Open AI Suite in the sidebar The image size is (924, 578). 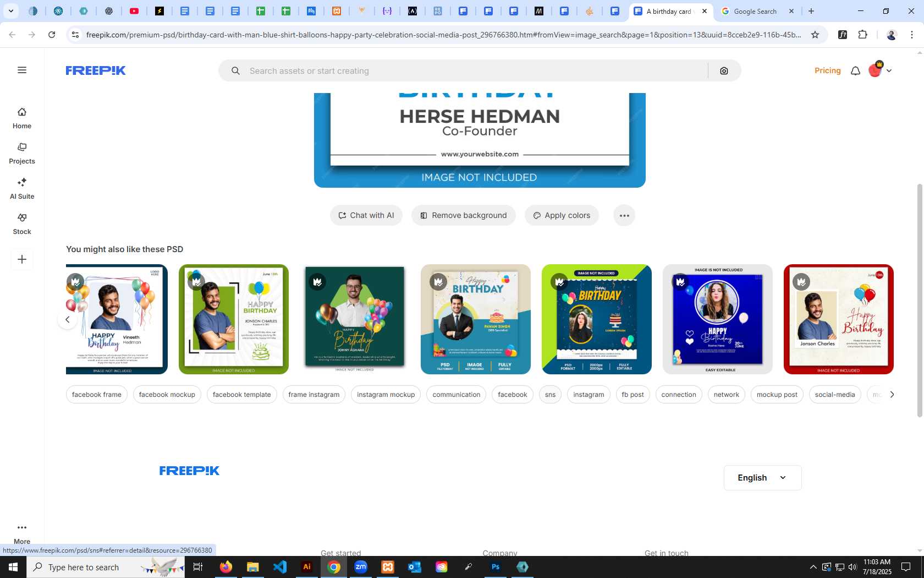[x=22, y=189]
